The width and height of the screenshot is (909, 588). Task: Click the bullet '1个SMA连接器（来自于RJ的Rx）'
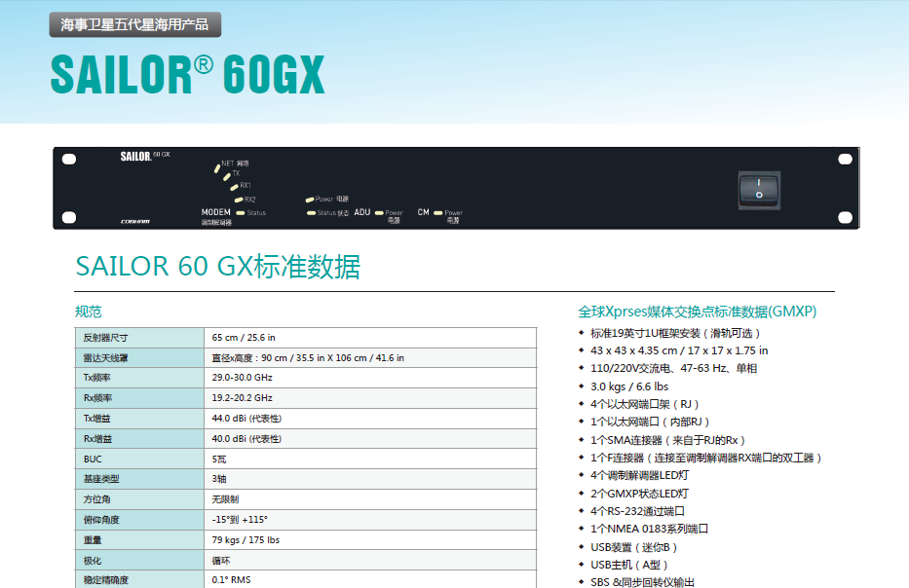pos(667,440)
